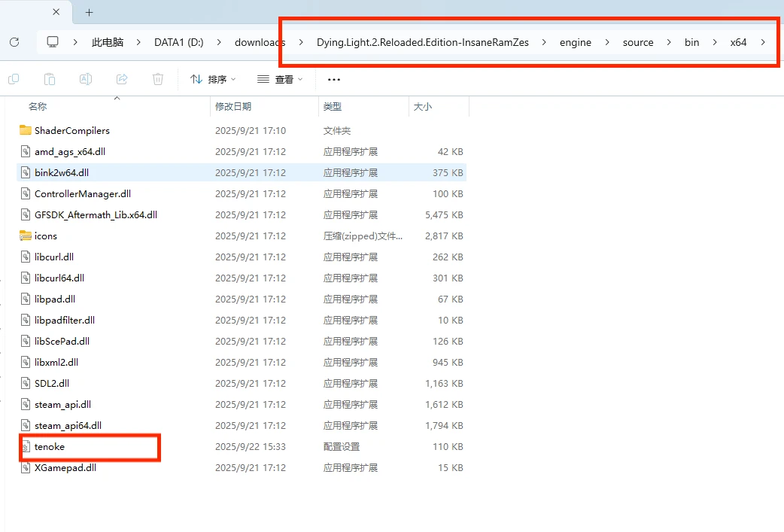Image resolution: width=784 pixels, height=532 pixels.
Task: Select libpad.dll file icon
Action: (26, 299)
